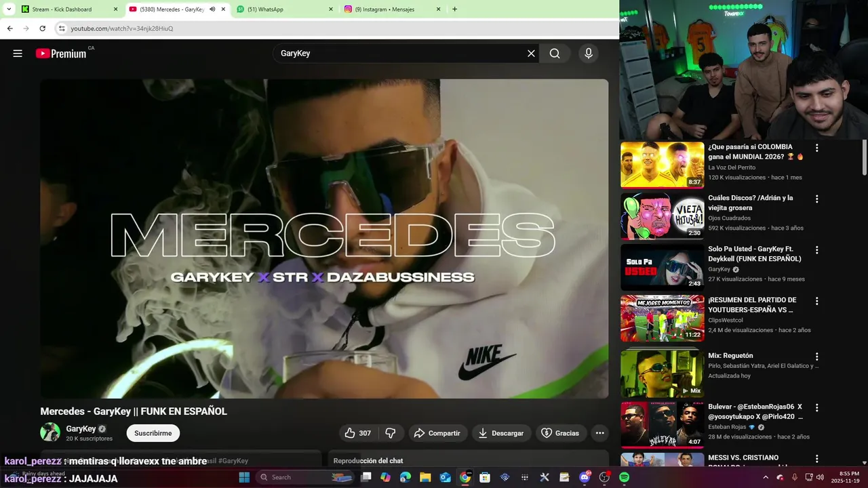The height and width of the screenshot is (488, 868).
Task: Clear the GaryKey search text
Action: pyautogui.click(x=531, y=54)
